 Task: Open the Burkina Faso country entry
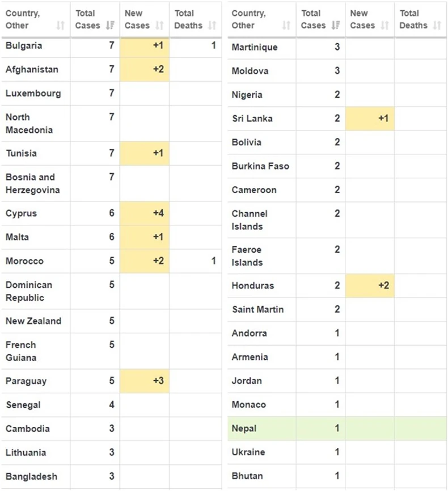coord(260,166)
